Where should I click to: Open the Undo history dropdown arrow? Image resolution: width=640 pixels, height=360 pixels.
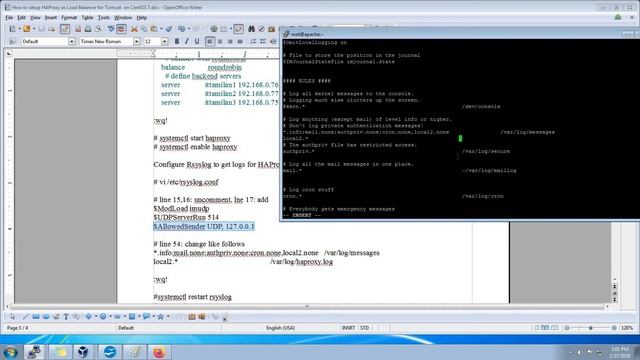[x=188, y=29]
